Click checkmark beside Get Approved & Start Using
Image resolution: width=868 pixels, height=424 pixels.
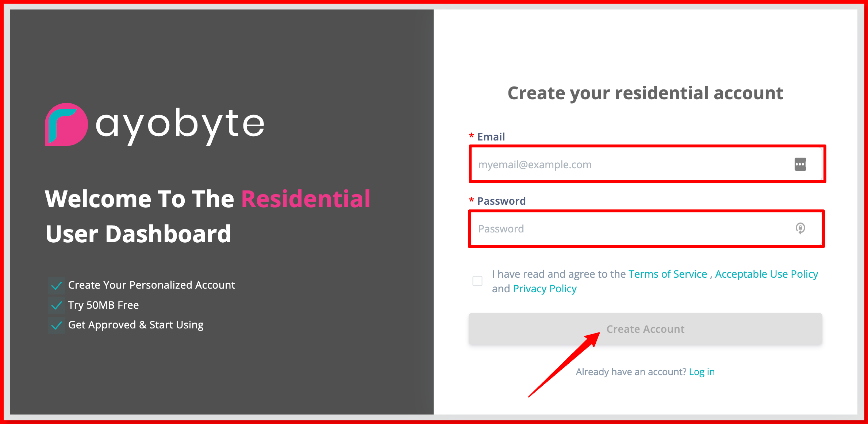[x=57, y=325]
